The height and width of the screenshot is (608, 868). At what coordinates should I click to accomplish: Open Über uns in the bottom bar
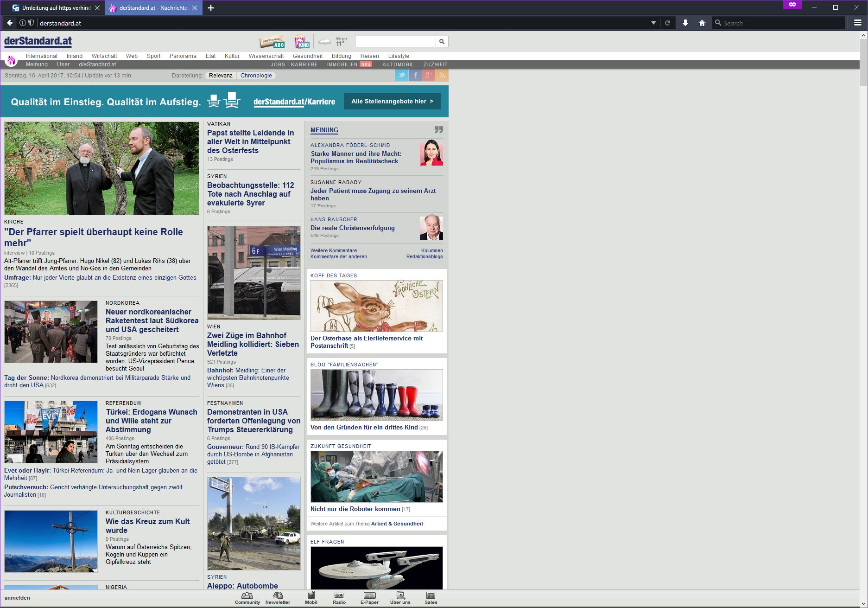(400, 598)
